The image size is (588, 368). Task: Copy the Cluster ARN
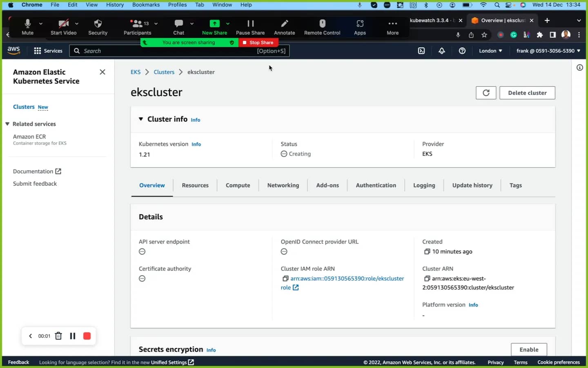click(427, 278)
